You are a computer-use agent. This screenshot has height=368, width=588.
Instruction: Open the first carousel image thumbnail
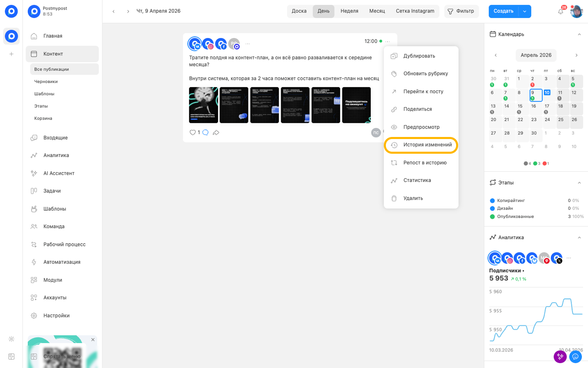click(203, 105)
